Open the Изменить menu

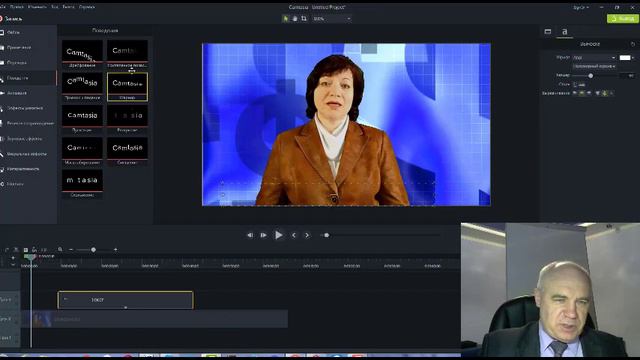click(x=38, y=7)
